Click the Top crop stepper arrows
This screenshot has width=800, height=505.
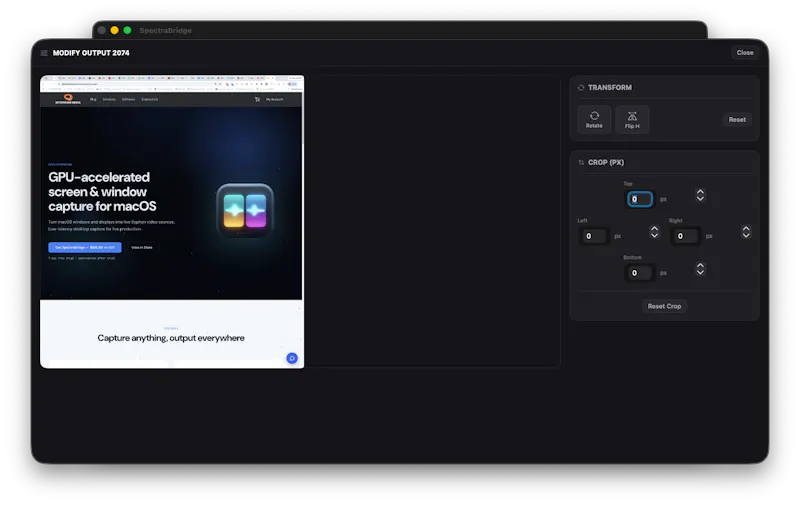700,195
